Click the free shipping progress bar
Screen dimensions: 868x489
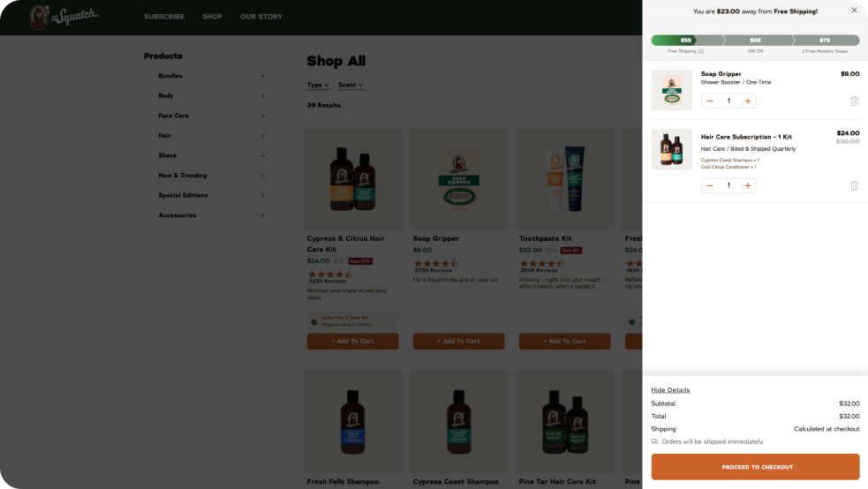pyautogui.click(x=755, y=41)
